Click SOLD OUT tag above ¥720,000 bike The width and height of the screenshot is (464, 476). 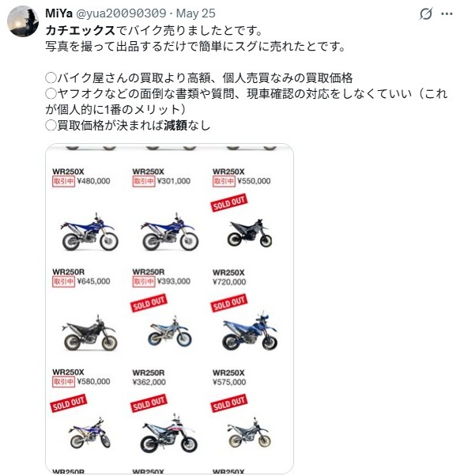pos(228,303)
